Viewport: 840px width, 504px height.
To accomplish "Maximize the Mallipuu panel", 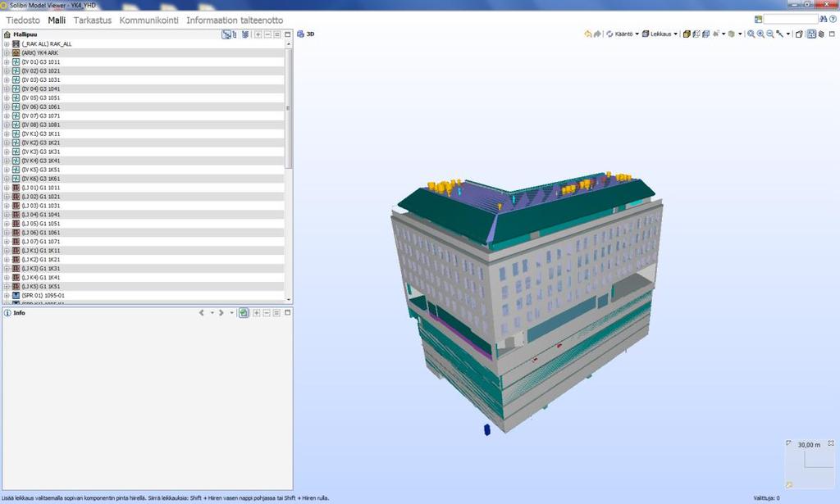I will pyautogui.click(x=288, y=34).
